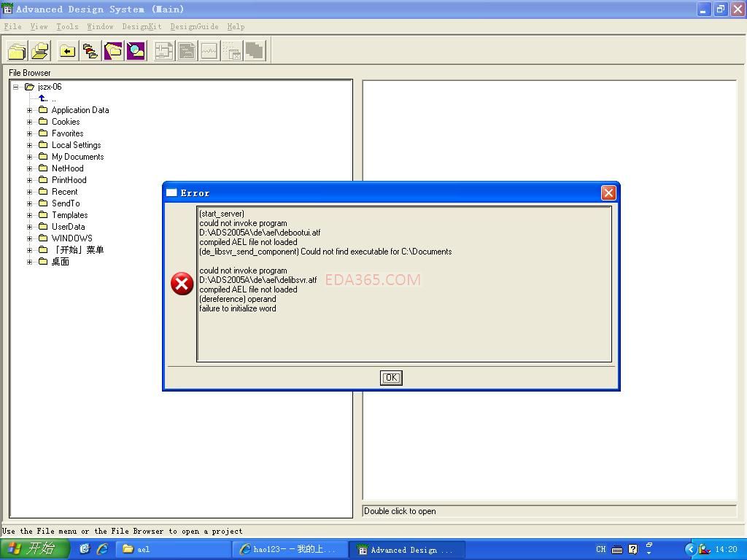Expand the Recent folder node

click(29, 192)
